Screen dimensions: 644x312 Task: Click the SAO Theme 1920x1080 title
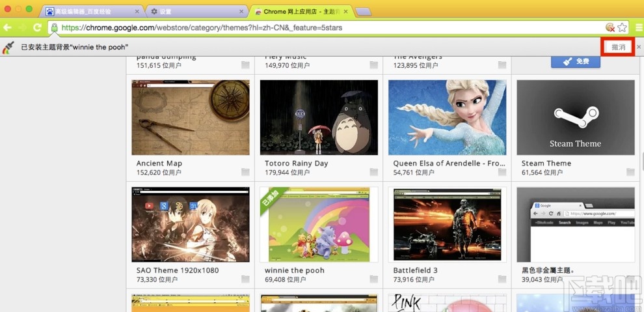(177, 270)
